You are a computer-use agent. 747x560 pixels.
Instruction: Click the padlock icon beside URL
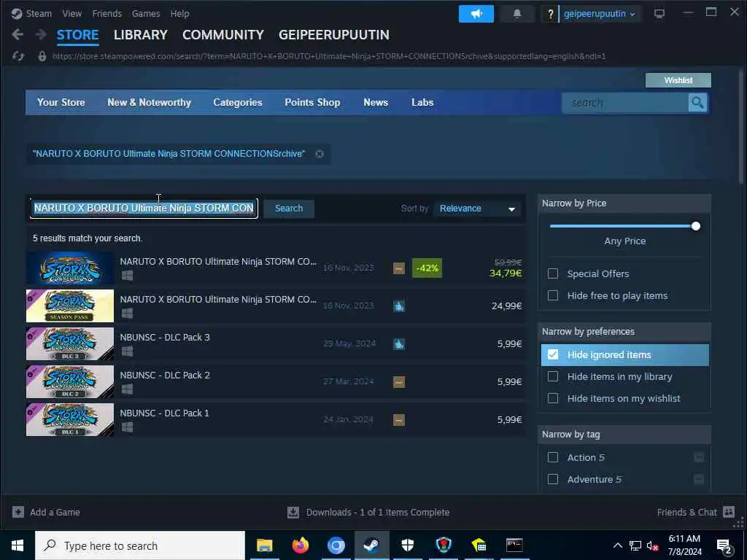point(42,56)
